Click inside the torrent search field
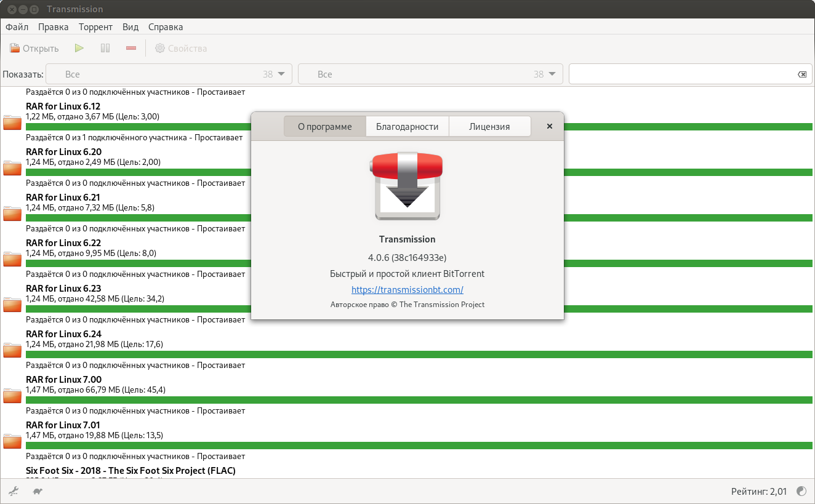 680,74
